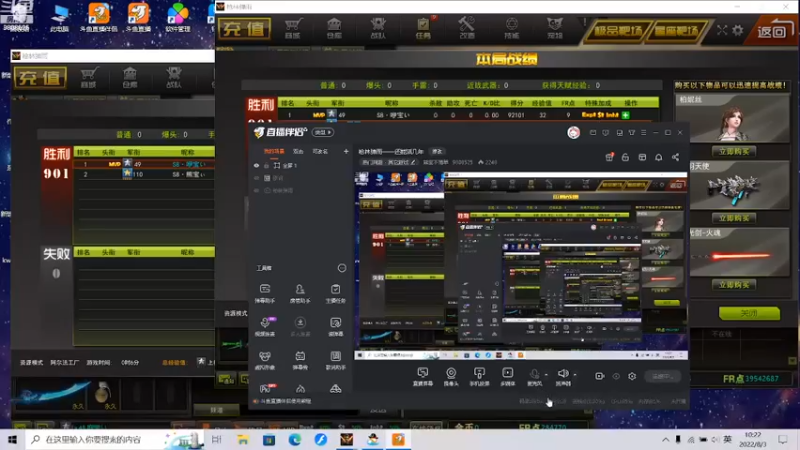Open the 商城 shop icon in front game window
This screenshot has height=450, width=800.
click(x=293, y=28)
